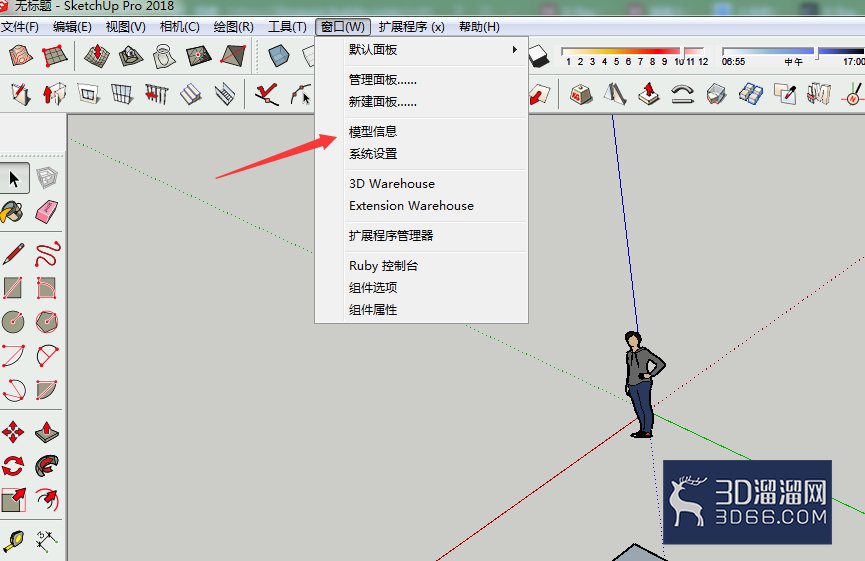Select the pink Eraser tool
The image size is (865, 561).
tap(47, 212)
